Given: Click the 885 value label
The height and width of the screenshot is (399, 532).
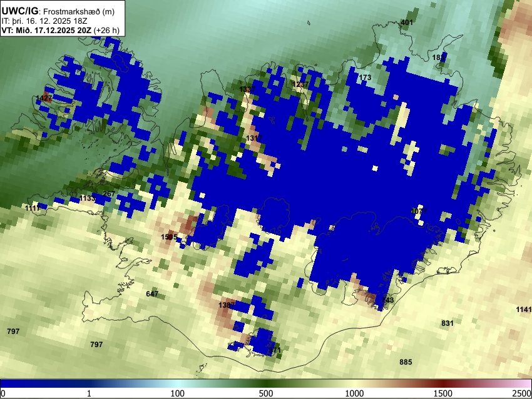Looking at the screenshot, I should click(x=406, y=362).
